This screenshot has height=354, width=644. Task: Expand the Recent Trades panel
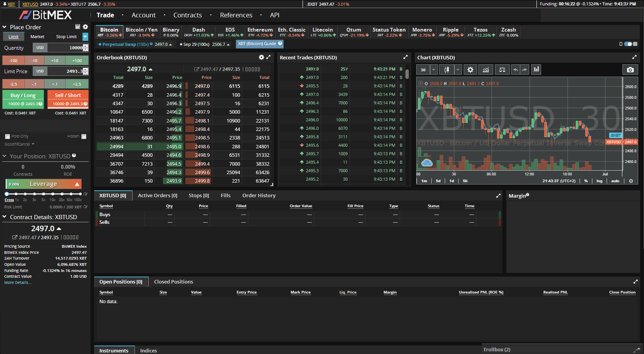(405, 57)
